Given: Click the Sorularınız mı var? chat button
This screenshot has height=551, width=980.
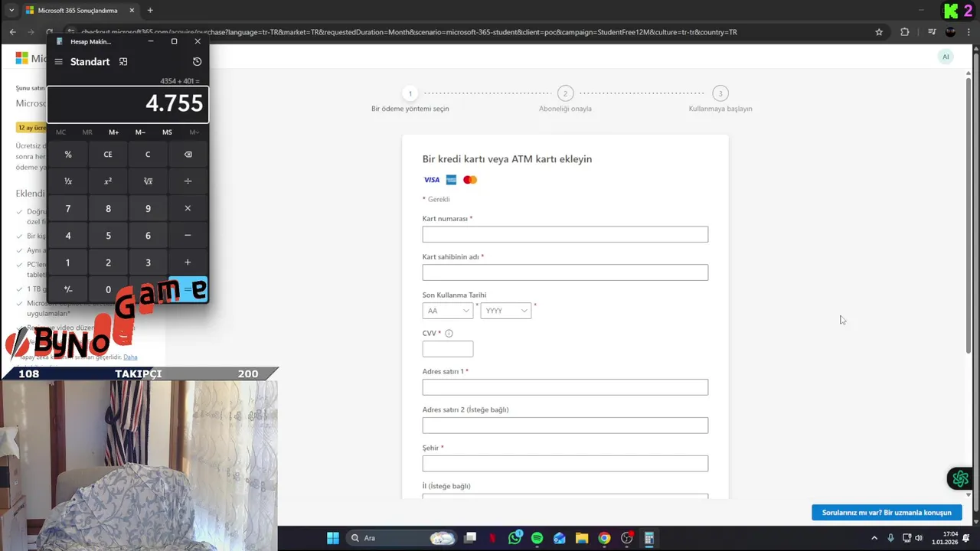Looking at the screenshot, I should click(x=887, y=513).
